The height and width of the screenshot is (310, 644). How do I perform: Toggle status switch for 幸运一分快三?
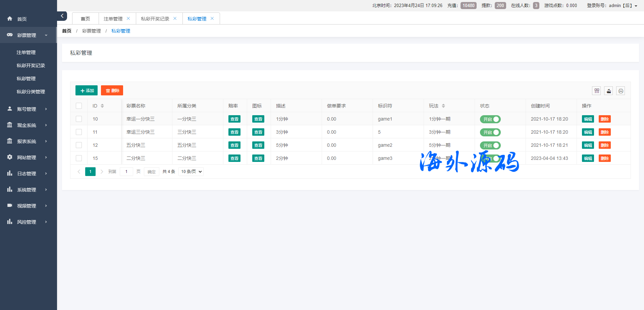(x=490, y=119)
